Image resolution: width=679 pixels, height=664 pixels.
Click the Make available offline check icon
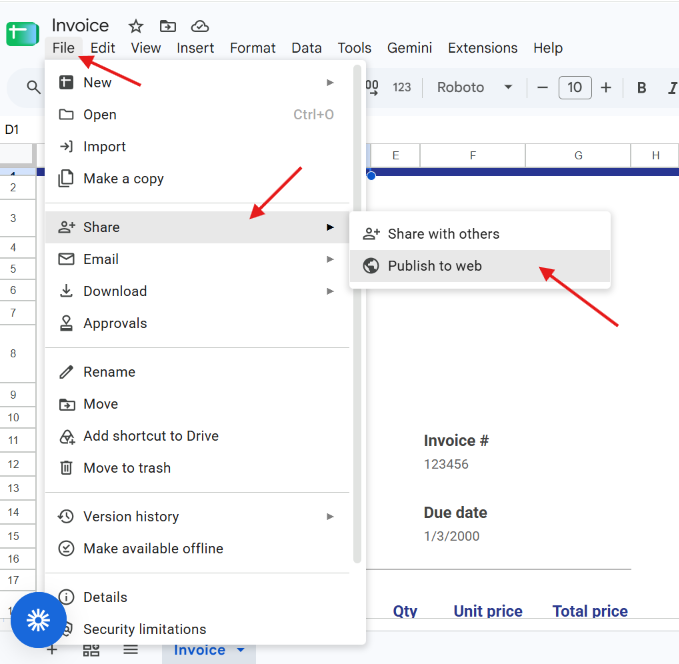(x=66, y=548)
